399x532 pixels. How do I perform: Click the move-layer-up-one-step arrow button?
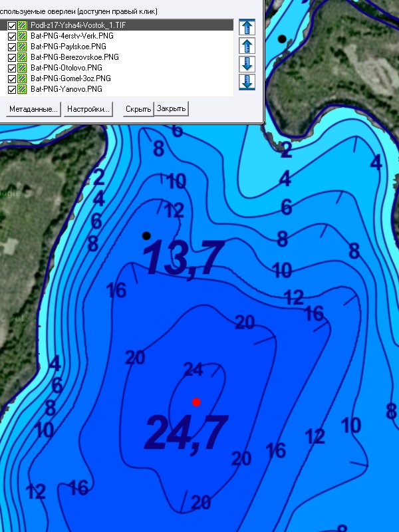coord(247,46)
